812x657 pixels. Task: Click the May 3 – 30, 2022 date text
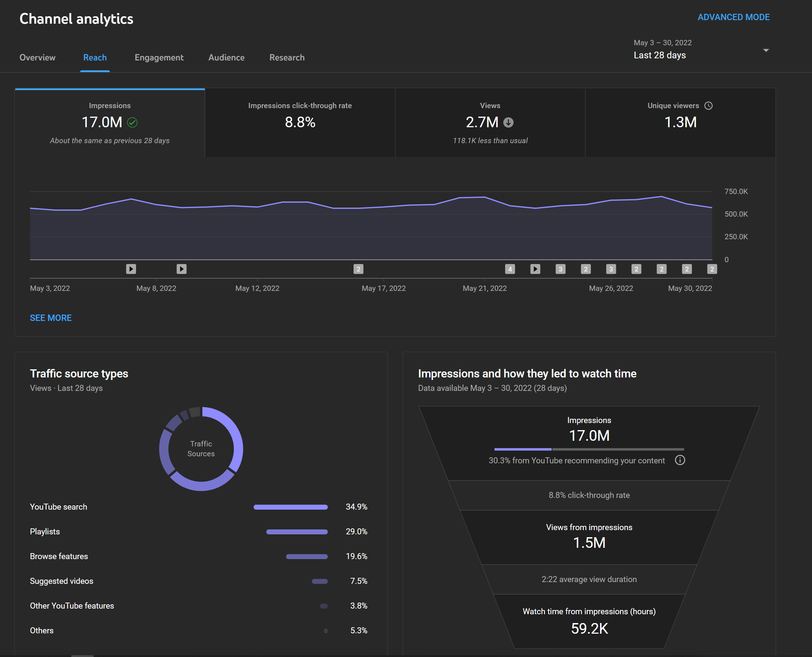point(663,43)
